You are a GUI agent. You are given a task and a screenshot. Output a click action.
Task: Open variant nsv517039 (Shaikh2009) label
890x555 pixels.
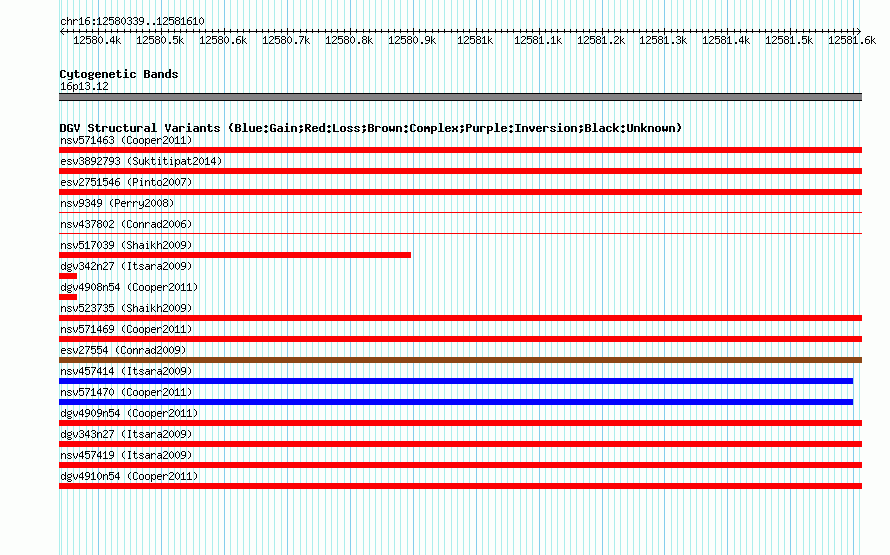[126, 245]
